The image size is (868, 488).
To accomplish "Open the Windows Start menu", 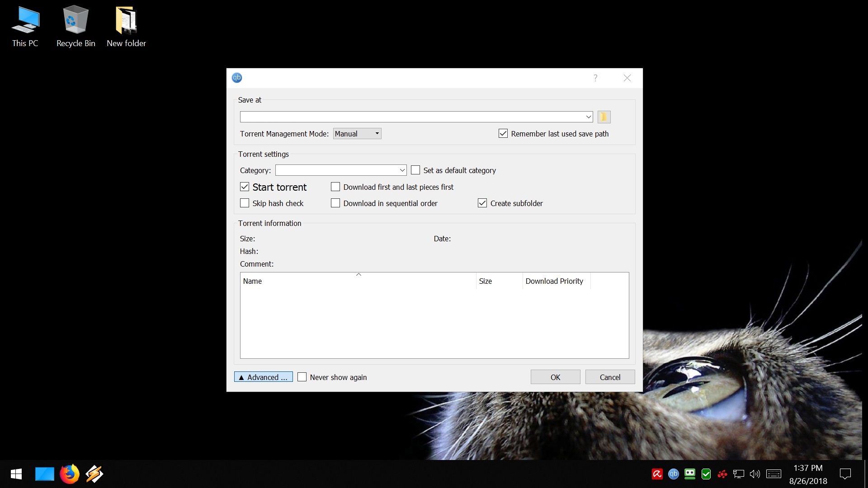I will (15, 474).
